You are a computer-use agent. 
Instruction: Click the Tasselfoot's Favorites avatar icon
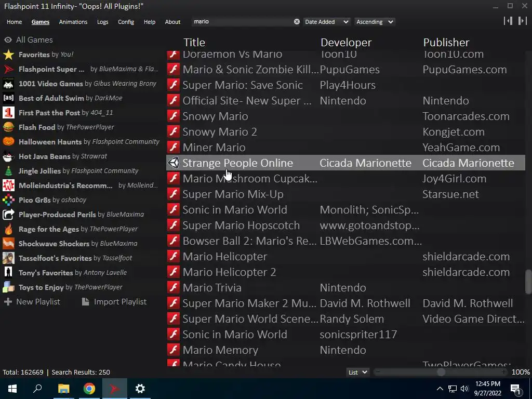tap(8, 258)
